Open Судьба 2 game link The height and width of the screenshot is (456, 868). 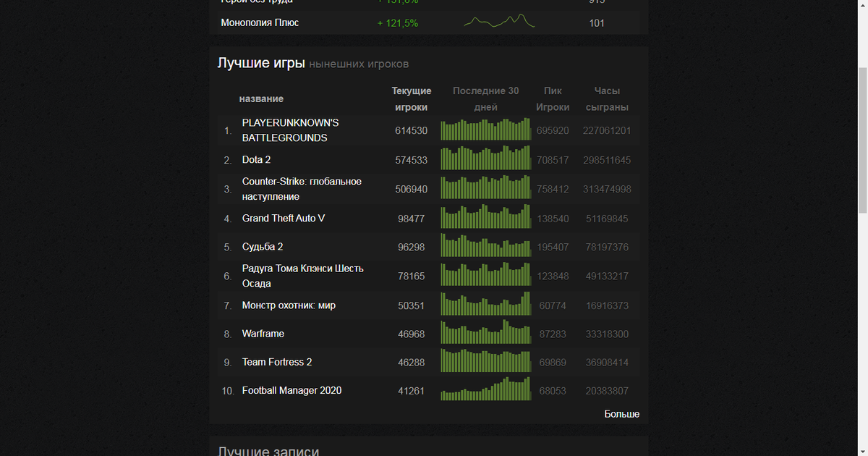[x=263, y=247]
